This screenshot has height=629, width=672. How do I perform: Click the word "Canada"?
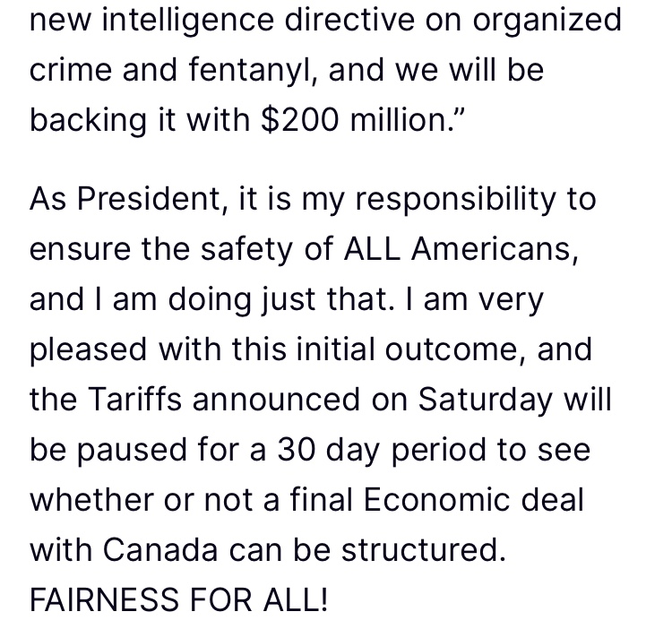(x=159, y=550)
